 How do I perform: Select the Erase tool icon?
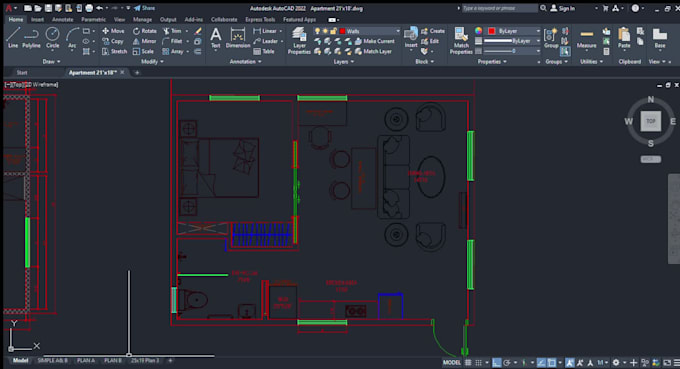coord(198,31)
